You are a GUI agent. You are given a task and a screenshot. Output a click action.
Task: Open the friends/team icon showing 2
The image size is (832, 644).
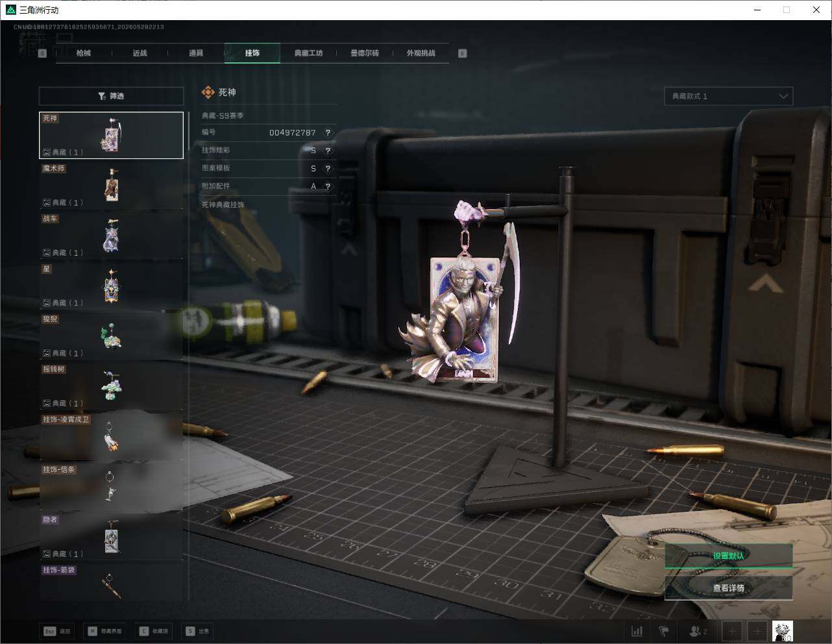698,631
